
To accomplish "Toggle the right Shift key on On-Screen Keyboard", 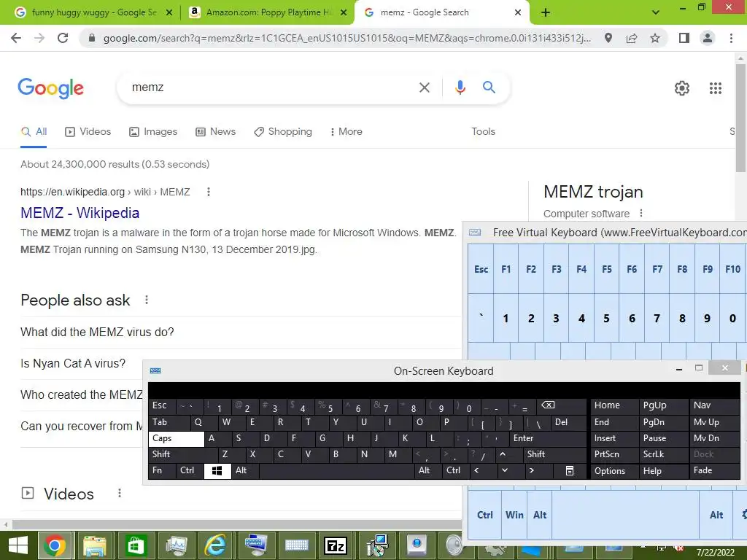I will coord(555,454).
